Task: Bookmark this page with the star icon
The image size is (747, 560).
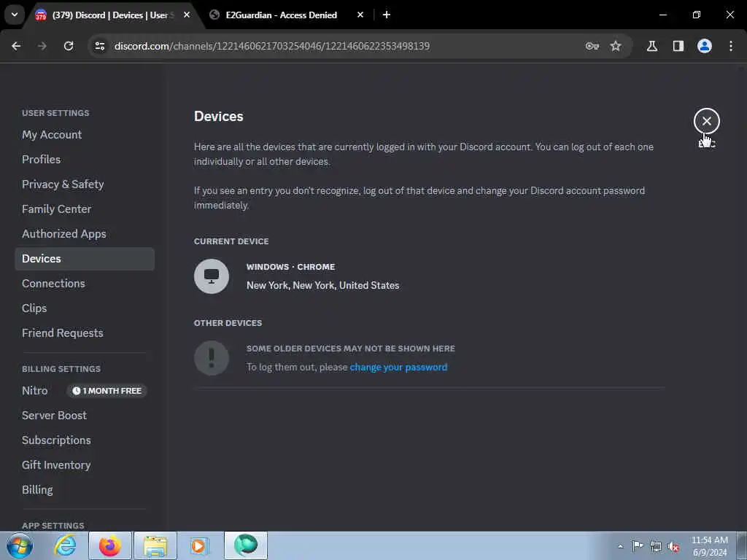Action: (x=616, y=46)
